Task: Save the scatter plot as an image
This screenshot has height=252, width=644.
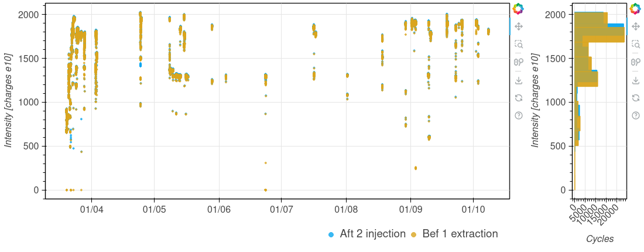Action: pos(518,80)
